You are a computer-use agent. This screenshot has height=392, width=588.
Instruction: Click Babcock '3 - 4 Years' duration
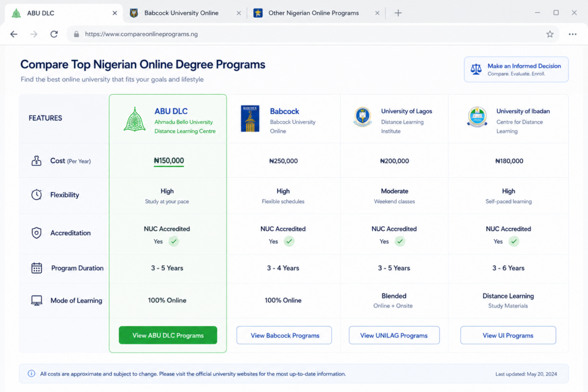(x=283, y=268)
